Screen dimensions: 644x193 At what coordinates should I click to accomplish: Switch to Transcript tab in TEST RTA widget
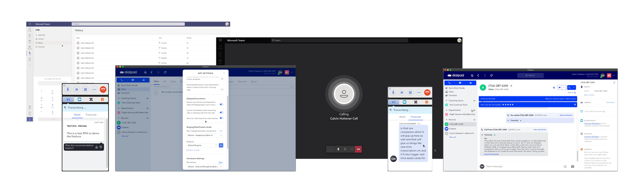[91, 115]
